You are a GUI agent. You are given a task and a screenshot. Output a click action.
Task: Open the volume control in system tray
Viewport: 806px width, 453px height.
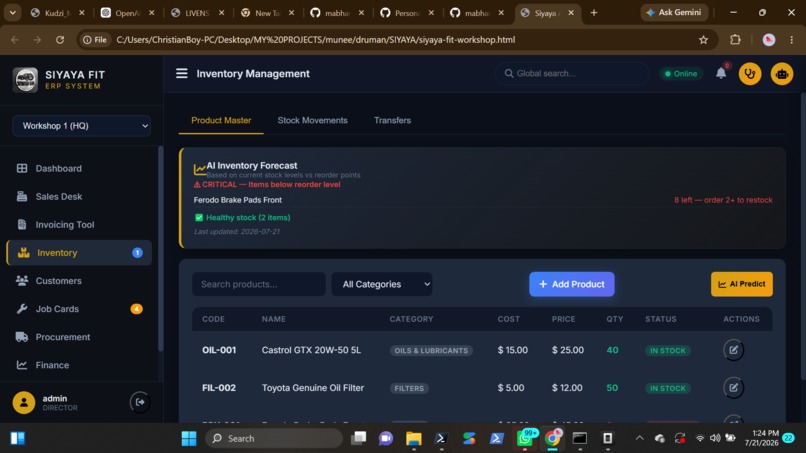click(x=715, y=438)
